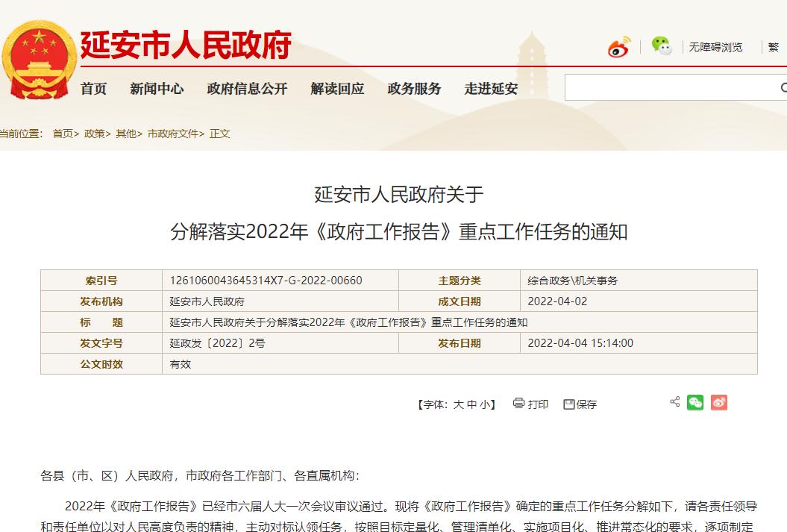787x532 pixels.
Task: Click the national emblem site logo
Action: click(x=39, y=62)
